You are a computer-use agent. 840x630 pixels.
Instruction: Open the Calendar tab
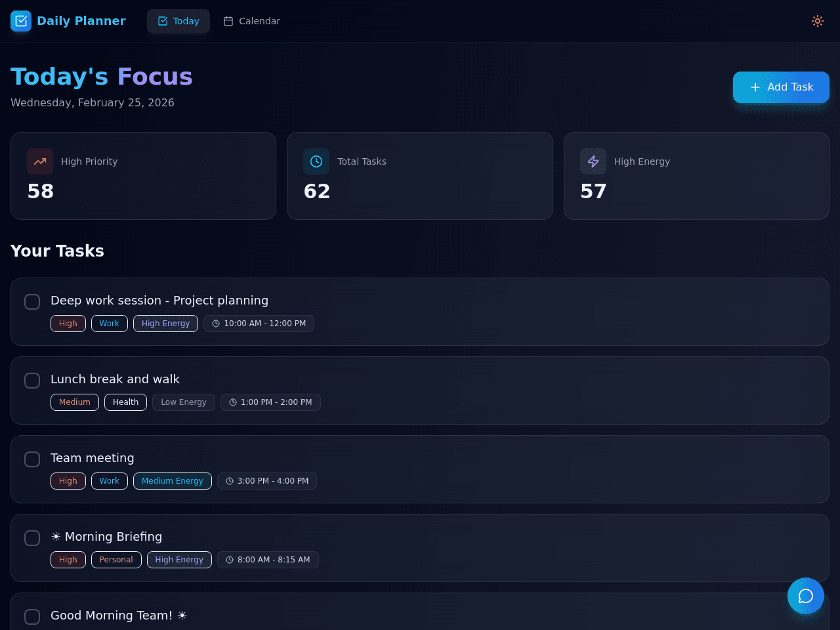pyautogui.click(x=251, y=21)
